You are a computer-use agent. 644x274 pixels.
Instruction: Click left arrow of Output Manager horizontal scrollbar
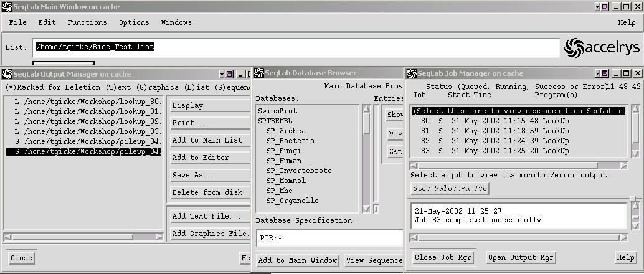[x=8, y=237]
